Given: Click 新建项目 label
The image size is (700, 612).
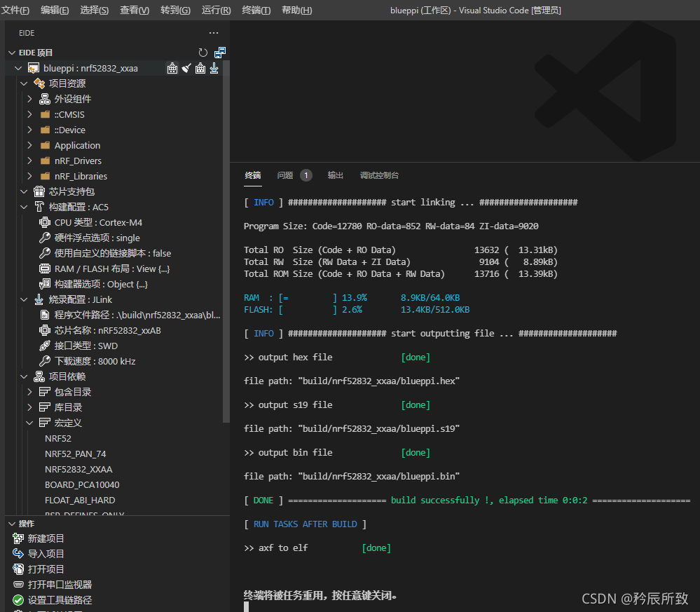Looking at the screenshot, I should (46, 538).
